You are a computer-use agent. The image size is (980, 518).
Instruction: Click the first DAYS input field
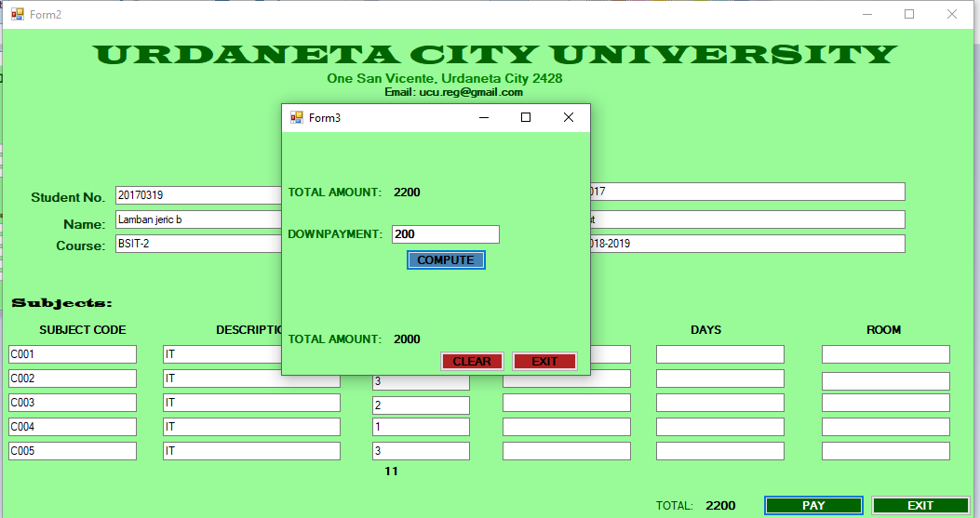719,354
